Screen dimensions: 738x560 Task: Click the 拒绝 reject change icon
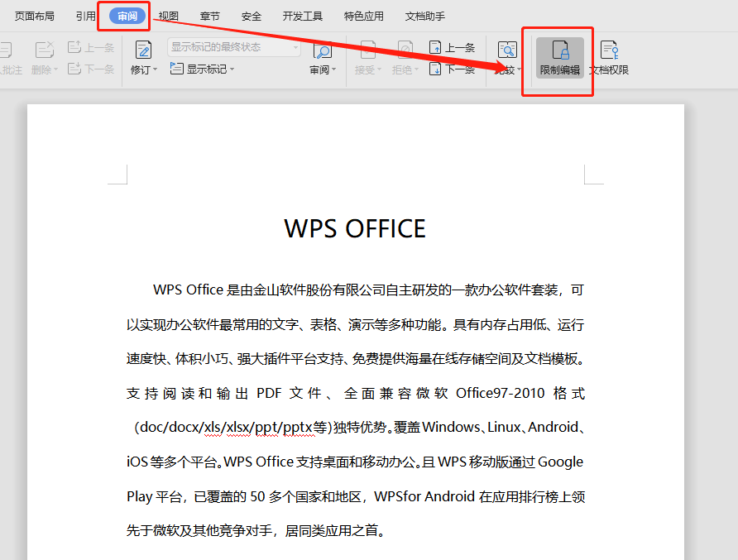(405, 50)
